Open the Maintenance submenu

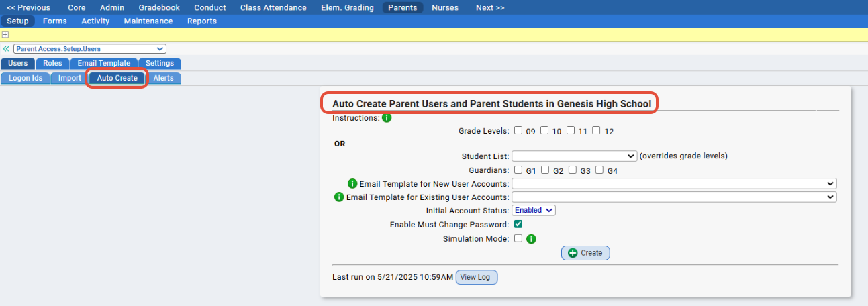(148, 21)
